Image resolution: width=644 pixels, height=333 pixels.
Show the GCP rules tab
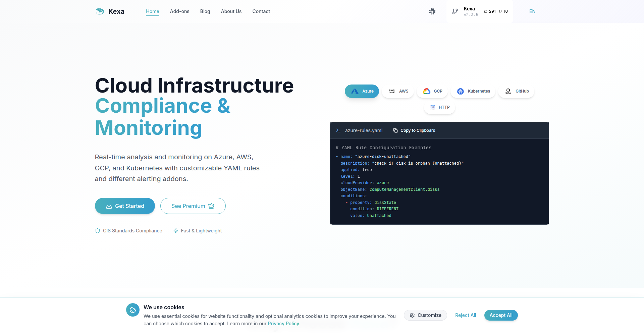coord(432,91)
